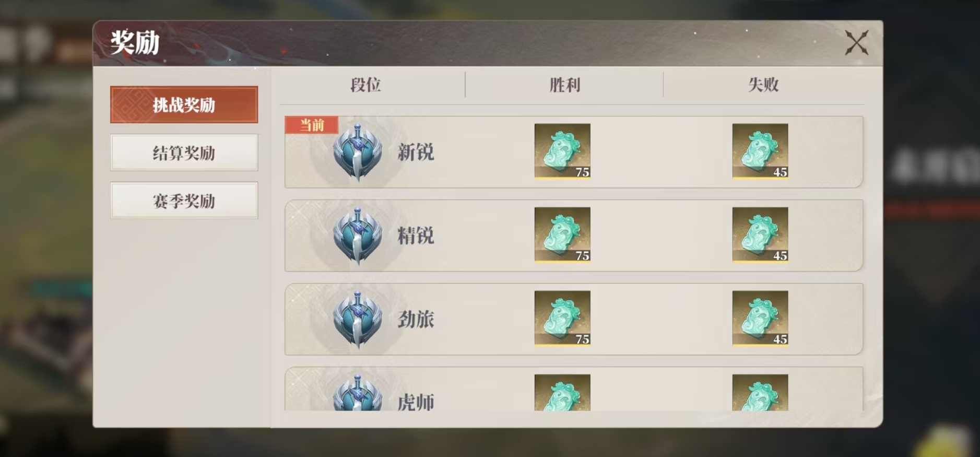Click the 胜利 column header
The height and width of the screenshot is (457, 980).
coord(564,85)
